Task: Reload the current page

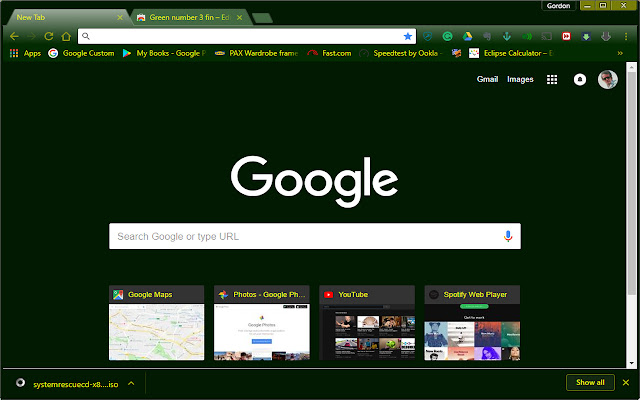Action: [x=49, y=36]
